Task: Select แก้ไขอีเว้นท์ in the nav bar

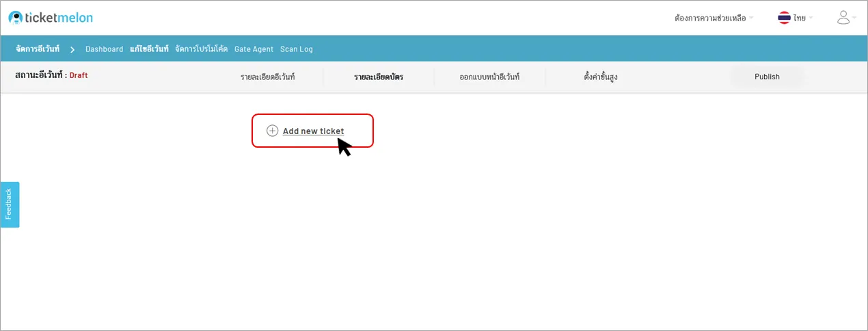Action: click(149, 49)
